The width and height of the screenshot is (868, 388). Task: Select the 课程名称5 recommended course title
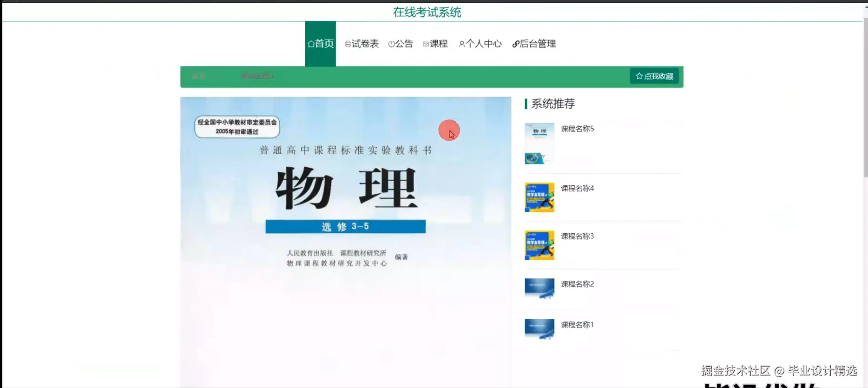pyautogui.click(x=577, y=129)
